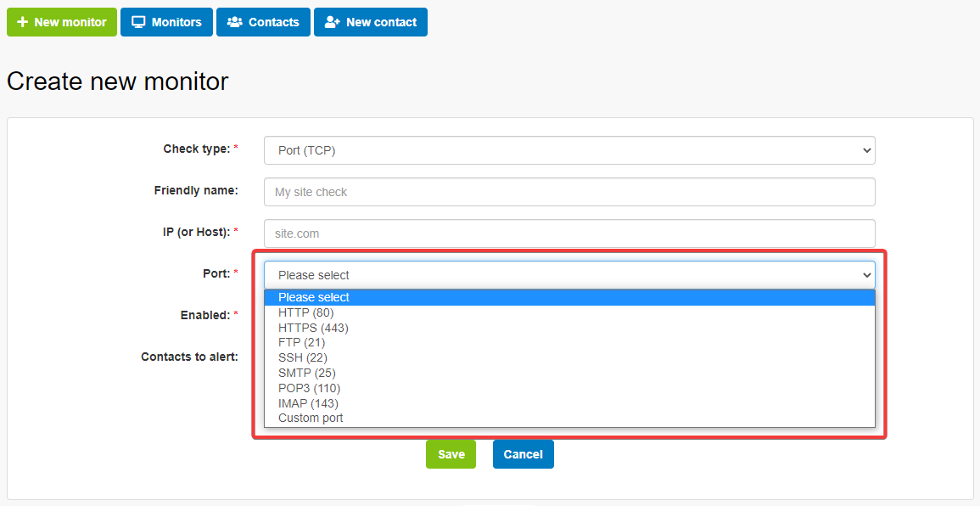Click the plus icon on New monitor
Viewport: 980px width, 506px height.
click(22, 22)
